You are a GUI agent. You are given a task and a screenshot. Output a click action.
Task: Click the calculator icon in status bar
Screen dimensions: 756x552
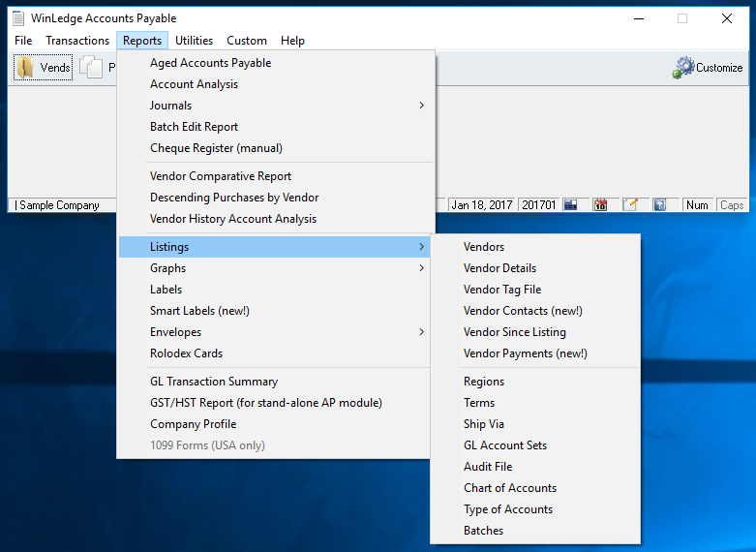571,205
